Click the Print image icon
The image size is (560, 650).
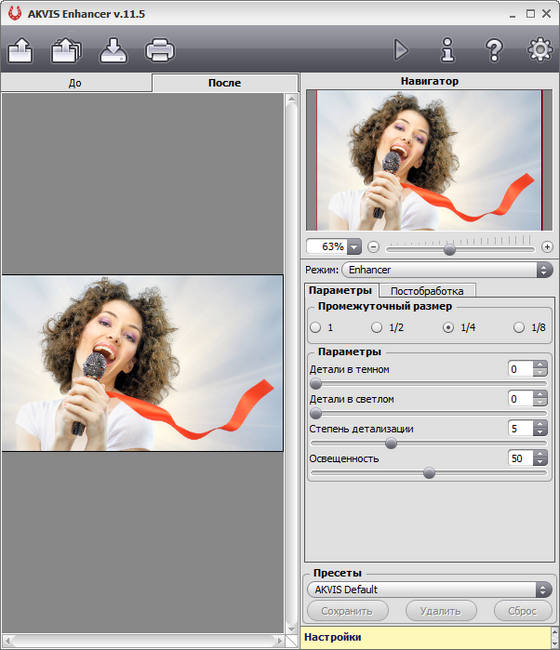(160, 50)
